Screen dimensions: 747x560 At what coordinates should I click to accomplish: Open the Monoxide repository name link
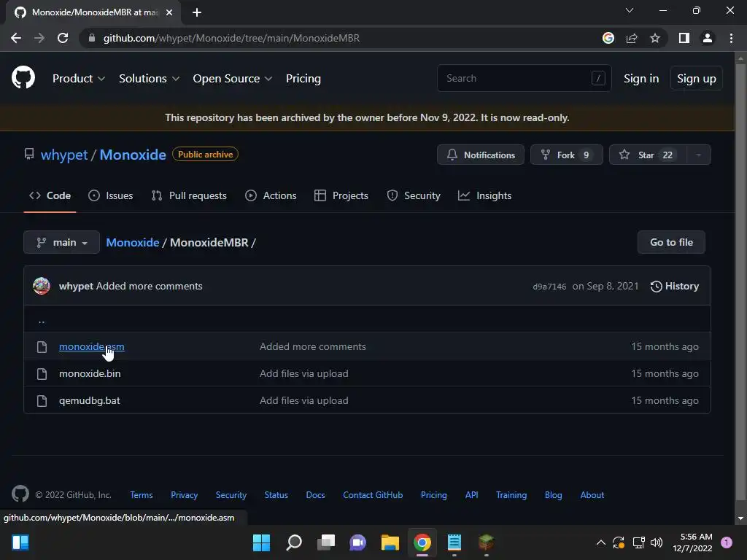[x=133, y=155]
